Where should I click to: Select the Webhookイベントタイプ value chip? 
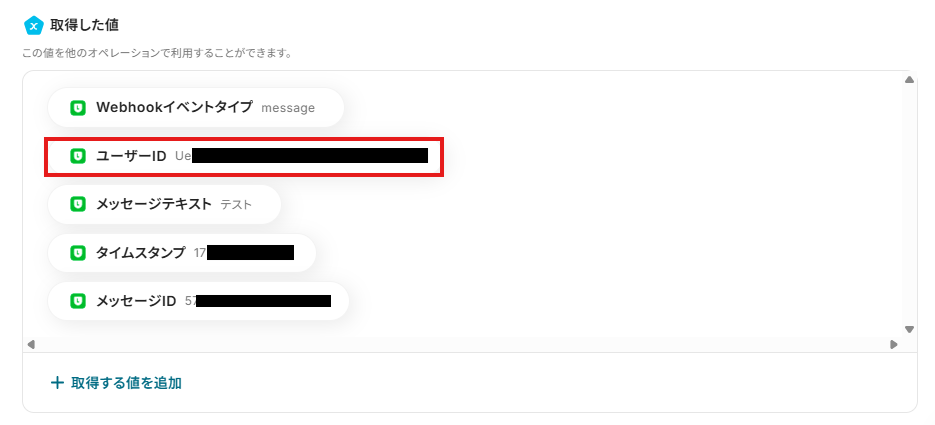coord(196,108)
